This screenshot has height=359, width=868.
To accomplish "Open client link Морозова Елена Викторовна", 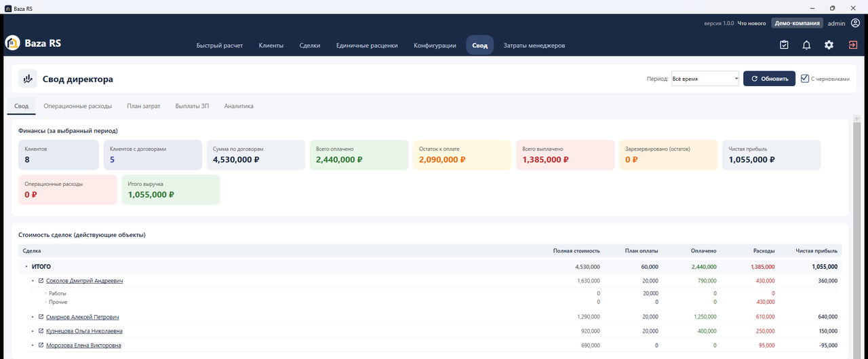I will 84,345.
